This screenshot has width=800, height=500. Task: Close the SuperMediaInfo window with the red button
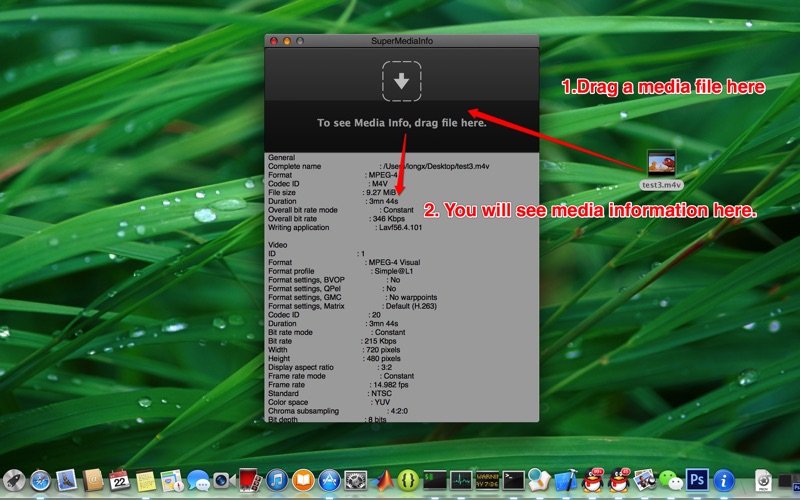[273, 41]
